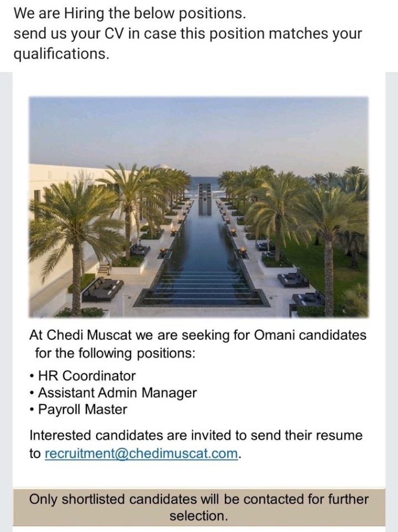Select the "send us your CV" line
398x532 pixels.
188,33
